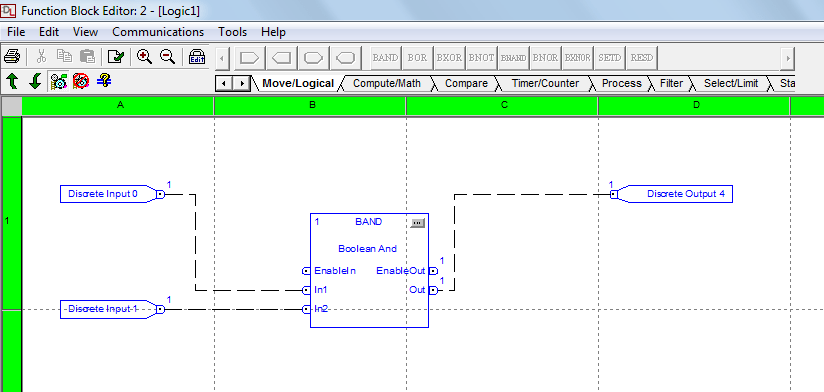Screen dimensions: 824x392
Task: Switch to the Compute/Math tab
Action: 387,83
